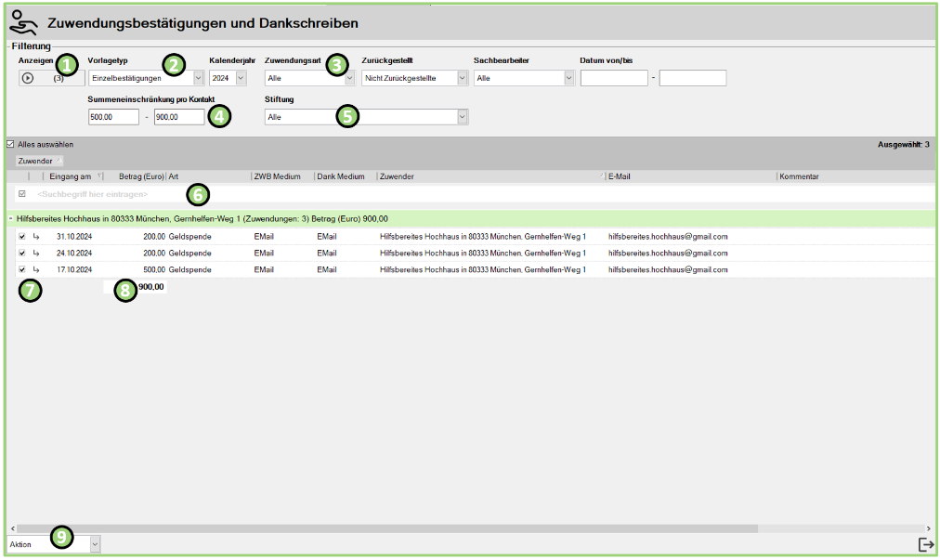This screenshot has height=560, width=940.
Task: Click the Anzeigen play button
Action: (28, 78)
